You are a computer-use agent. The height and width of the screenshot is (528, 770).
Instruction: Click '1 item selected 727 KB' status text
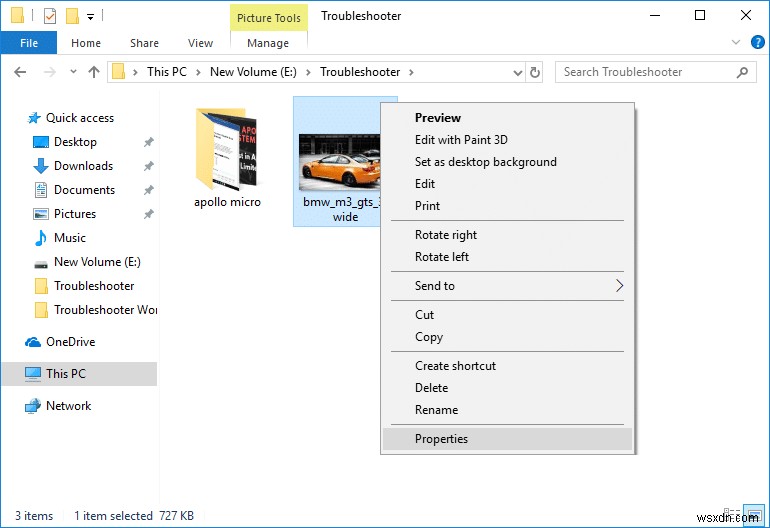134,516
